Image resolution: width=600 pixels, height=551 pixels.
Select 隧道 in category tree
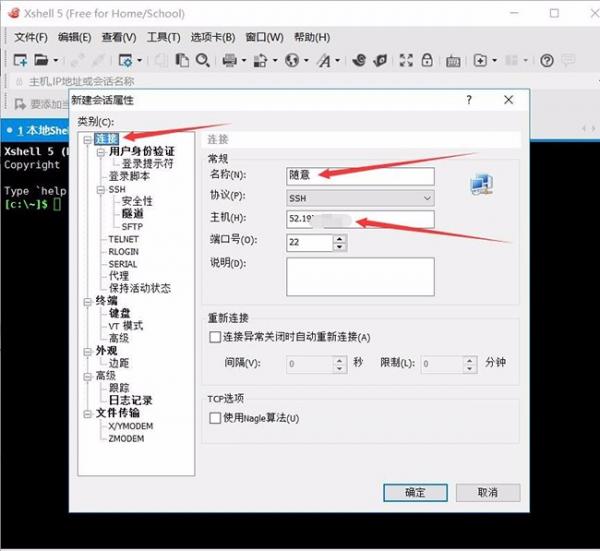pos(132,214)
